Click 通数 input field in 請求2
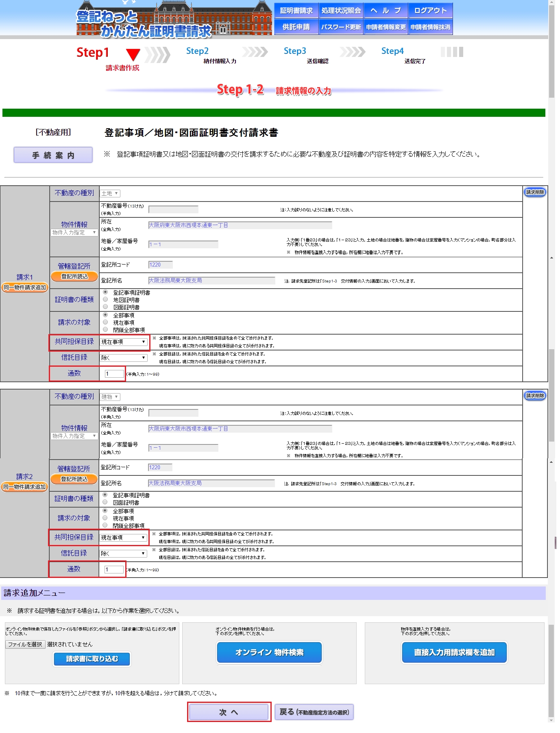The height and width of the screenshot is (733, 560). [114, 570]
